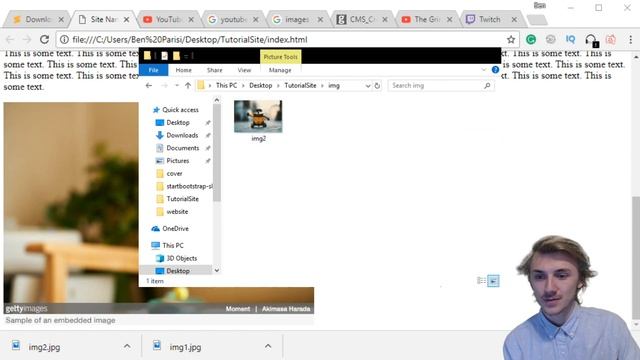Bookmark this page with the star icon

click(511, 40)
